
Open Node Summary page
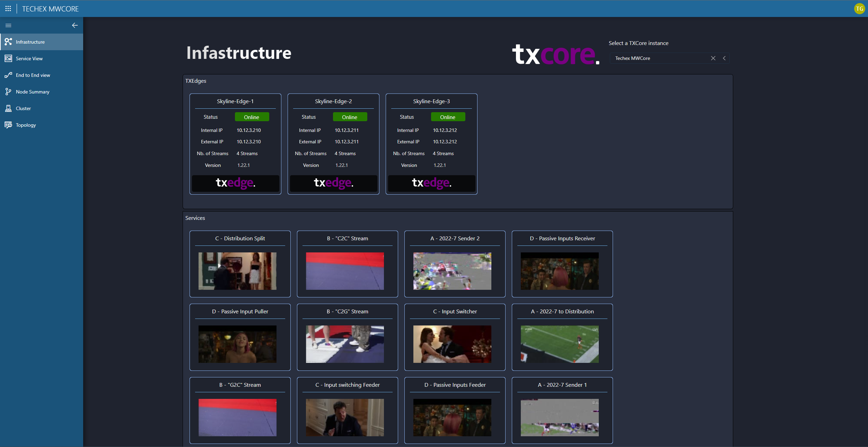click(42, 92)
